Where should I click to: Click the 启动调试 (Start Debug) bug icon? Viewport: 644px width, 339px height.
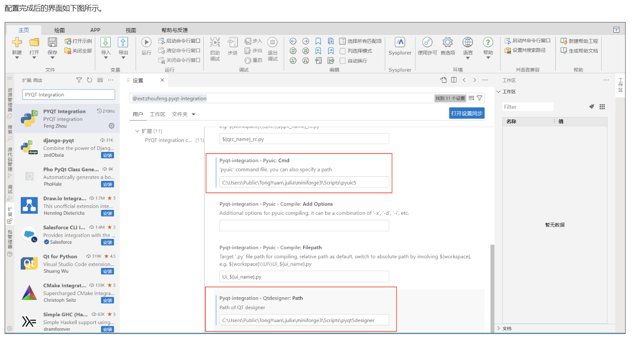coord(215,42)
